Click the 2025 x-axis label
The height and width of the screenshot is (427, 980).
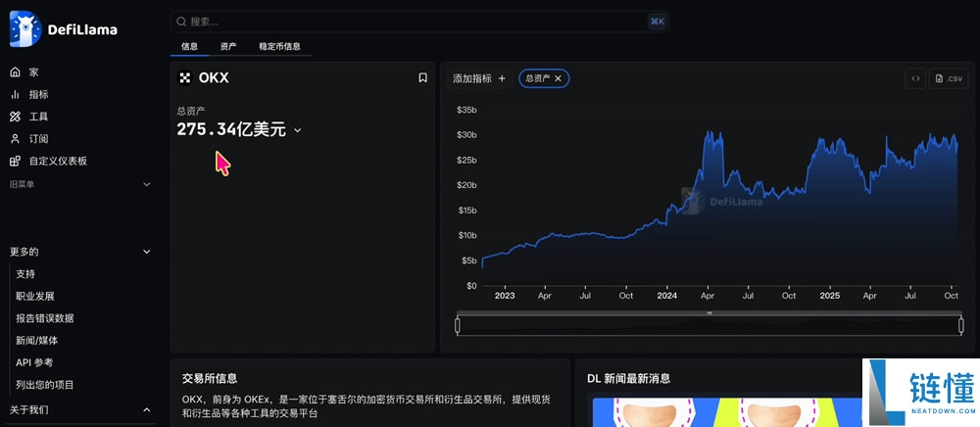[829, 296]
